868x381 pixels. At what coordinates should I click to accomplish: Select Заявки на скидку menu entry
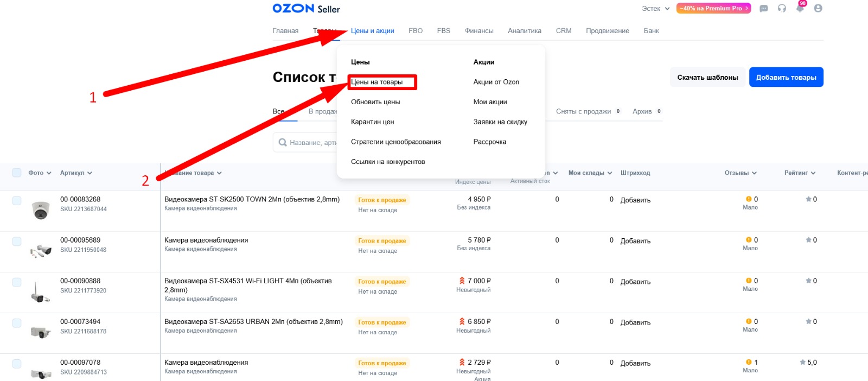coord(500,122)
